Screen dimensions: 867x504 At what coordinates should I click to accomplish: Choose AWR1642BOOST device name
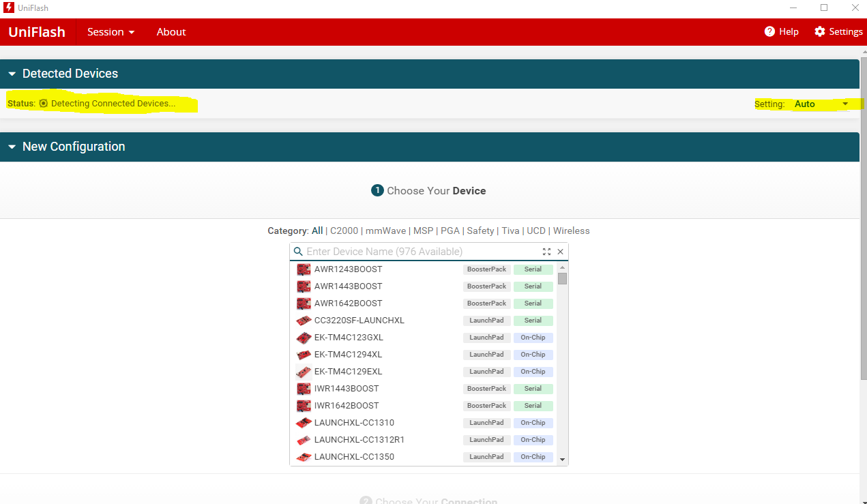[349, 303]
